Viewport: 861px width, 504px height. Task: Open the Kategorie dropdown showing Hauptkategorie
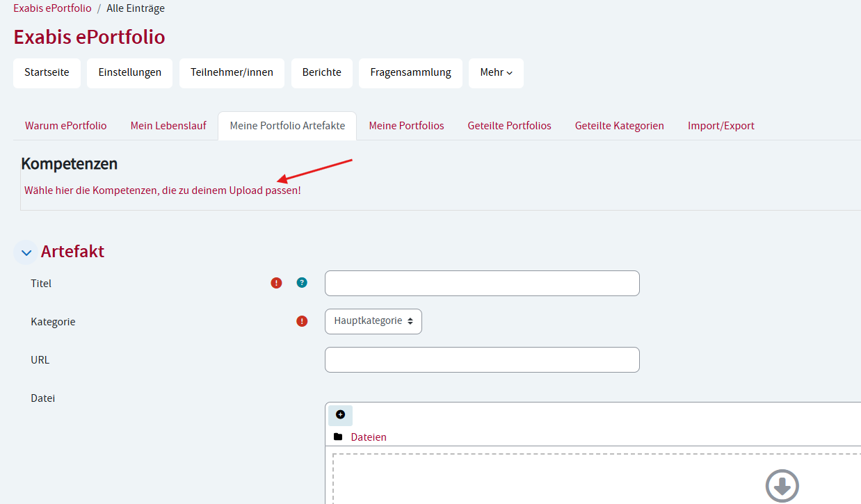pos(373,321)
